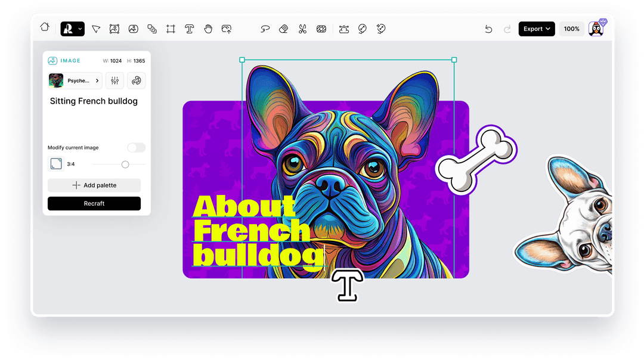The image size is (644, 360).
Task: Click the image upload tool on the toolbar
Action: click(227, 29)
